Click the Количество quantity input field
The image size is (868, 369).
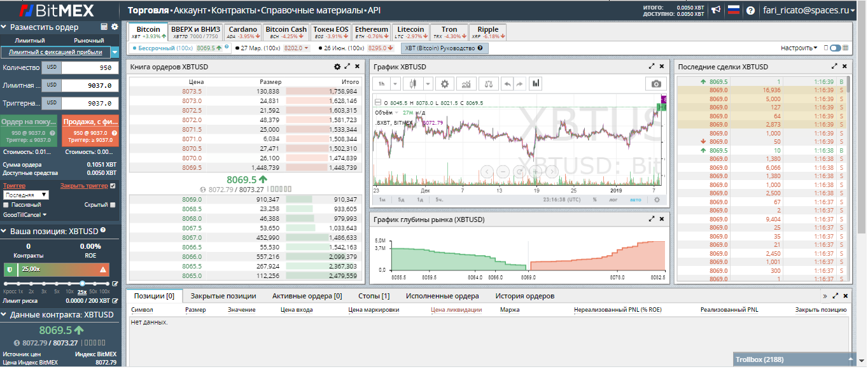[x=90, y=67]
